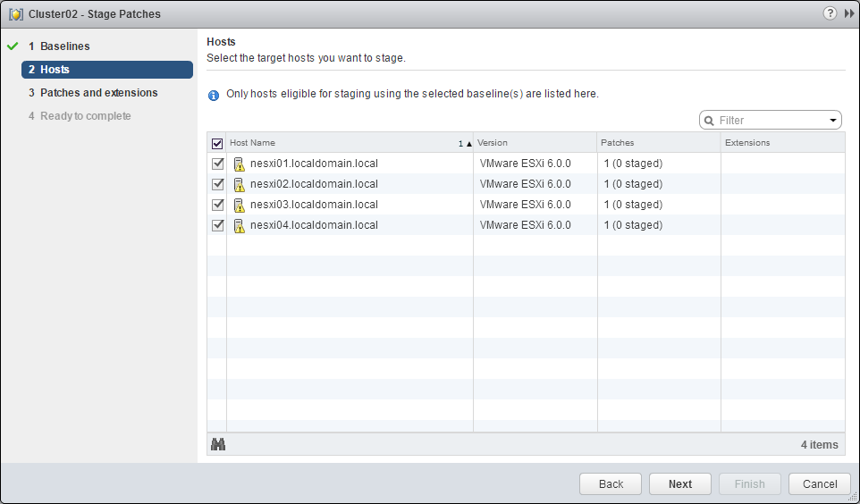Click the nesxi03 host warning icon

[x=239, y=206]
